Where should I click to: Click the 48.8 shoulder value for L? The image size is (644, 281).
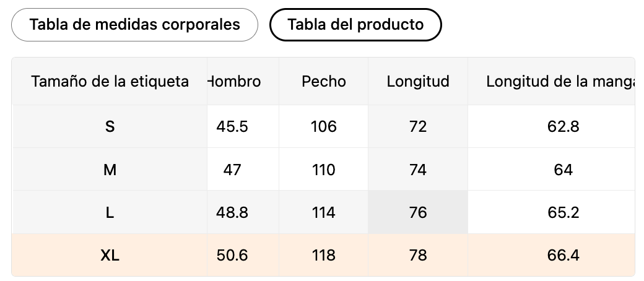coord(232,212)
